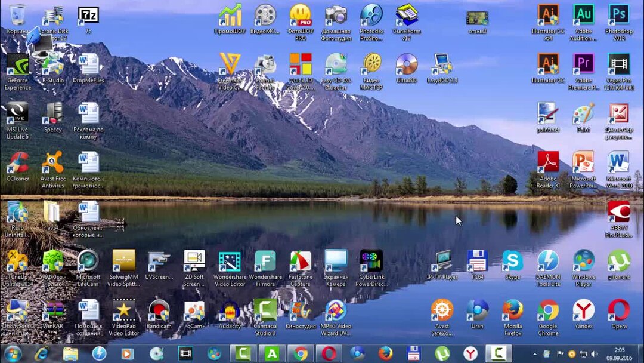Open the R-Studio desktop icon
Screen dimensions: 644x363
pyautogui.click(x=52, y=68)
